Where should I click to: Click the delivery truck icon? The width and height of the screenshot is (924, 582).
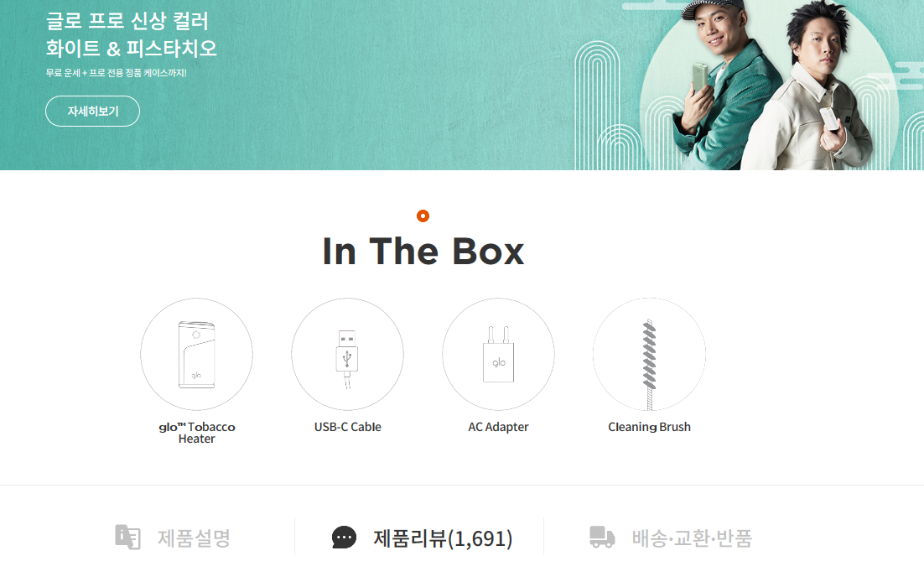[x=602, y=538]
